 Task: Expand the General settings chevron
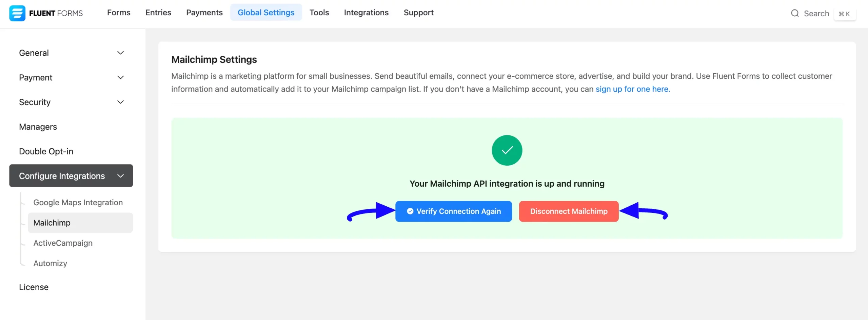click(120, 53)
